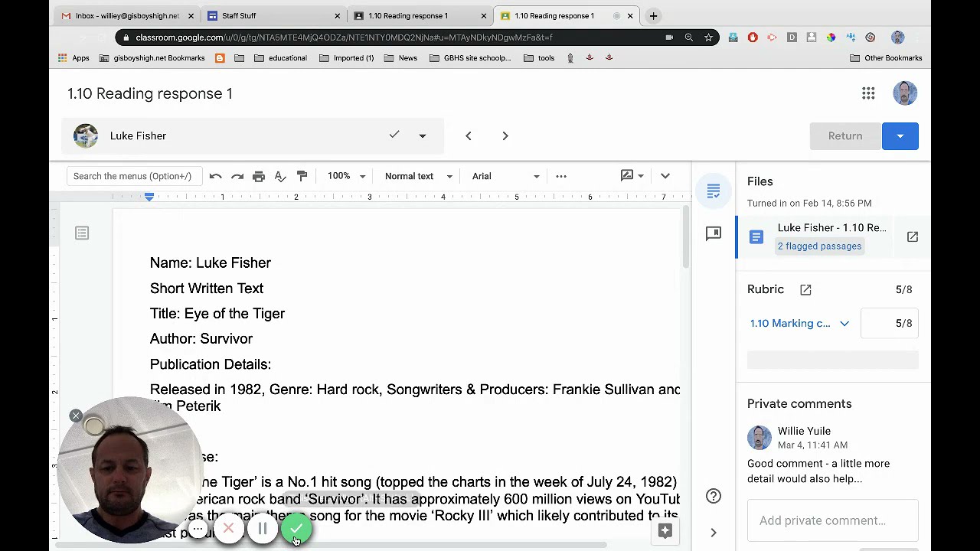Click the Rubric heading label

point(766,289)
